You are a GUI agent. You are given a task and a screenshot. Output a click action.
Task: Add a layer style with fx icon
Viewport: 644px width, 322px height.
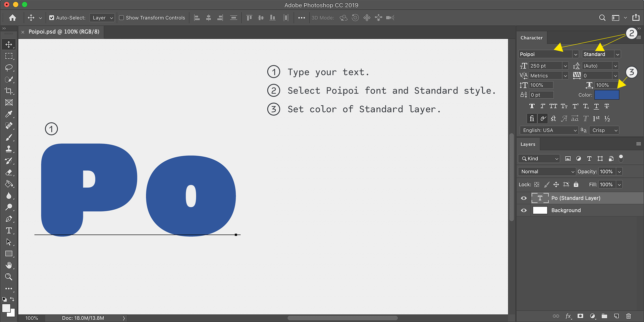click(x=568, y=316)
